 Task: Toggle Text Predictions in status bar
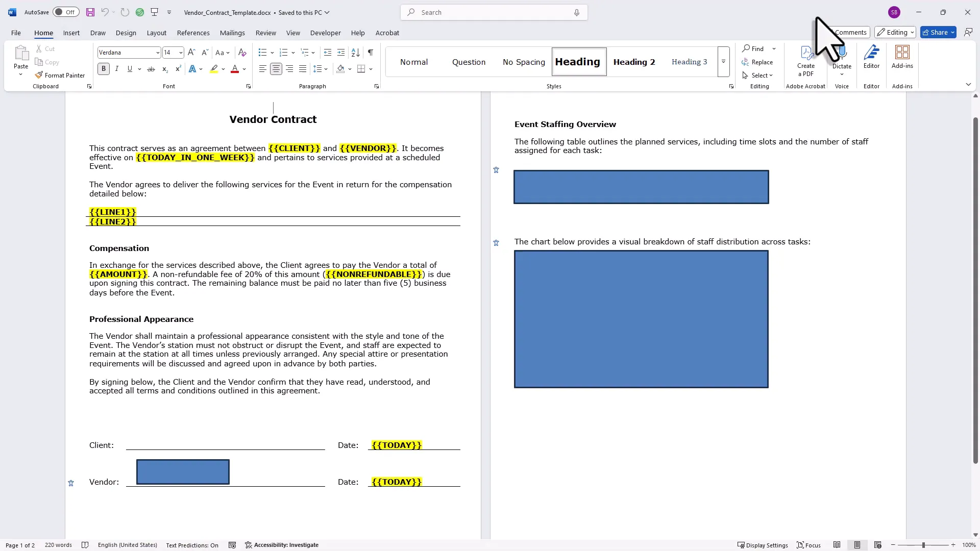(x=192, y=545)
